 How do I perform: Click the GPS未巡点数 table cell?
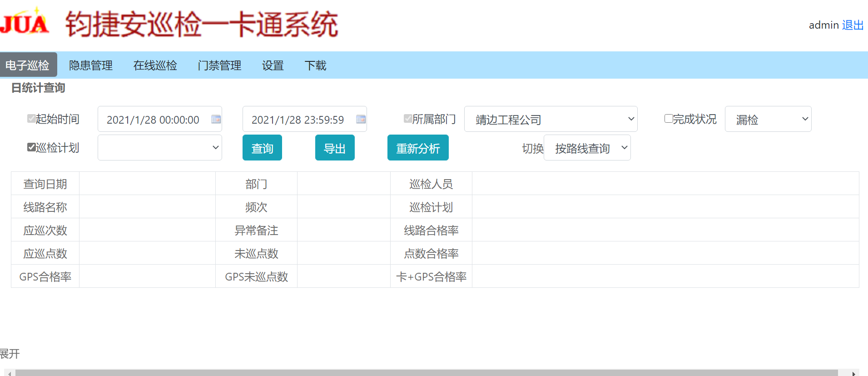pos(256,276)
